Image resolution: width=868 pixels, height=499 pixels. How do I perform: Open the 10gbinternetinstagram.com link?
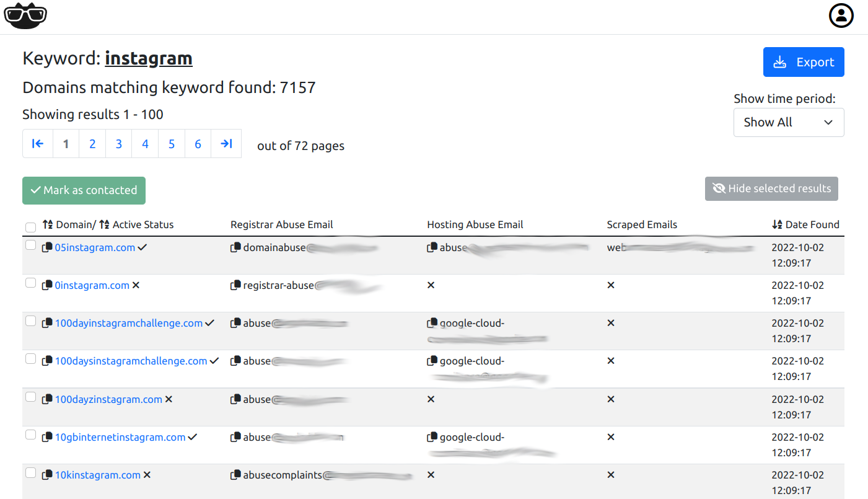[x=120, y=438]
